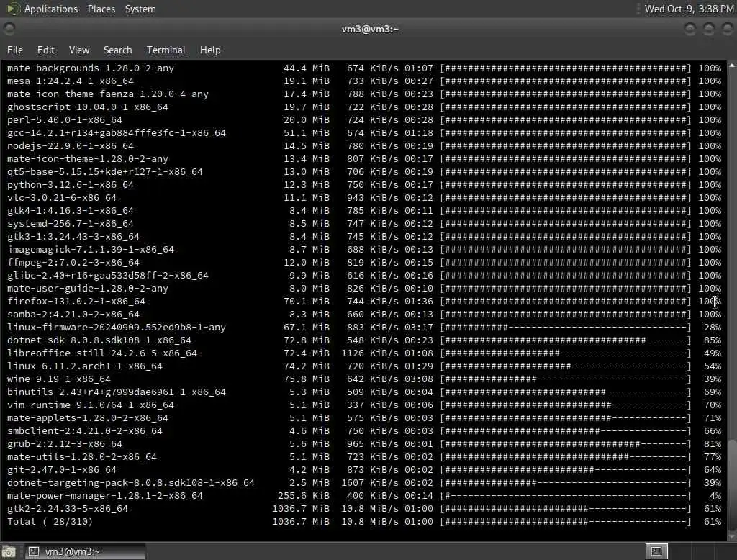
Task: Click the linux-firmware-20240909 package line
Action: click(364, 328)
